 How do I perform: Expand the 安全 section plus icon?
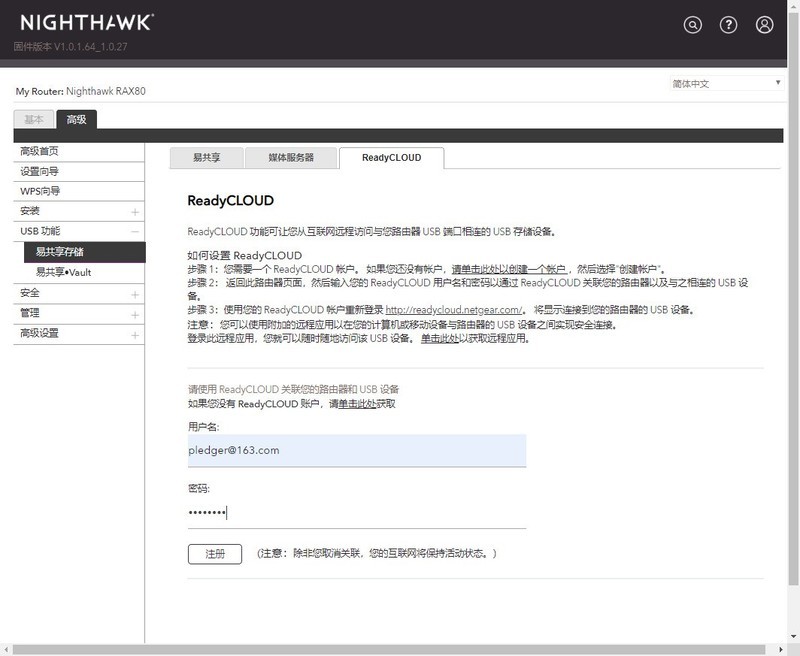tap(135, 294)
